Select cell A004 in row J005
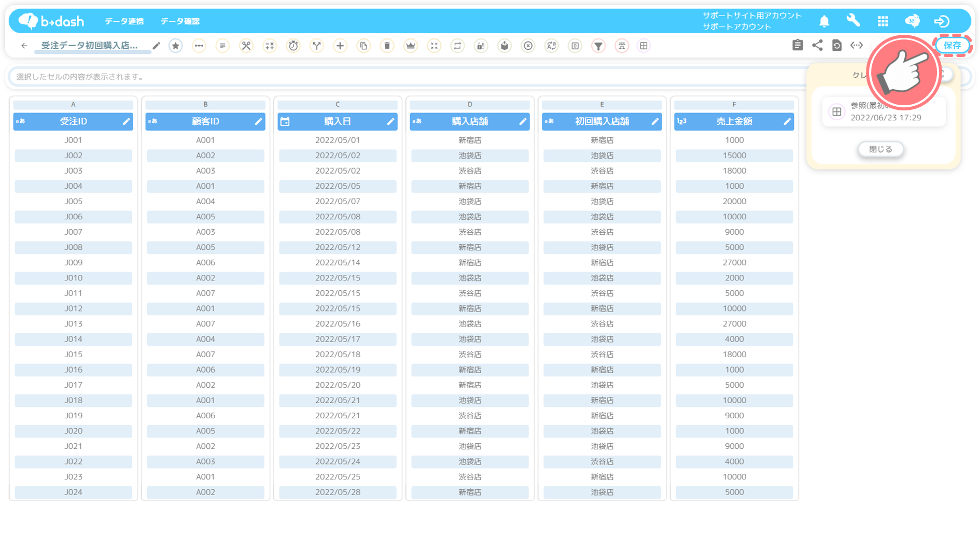 coord(205,201)
